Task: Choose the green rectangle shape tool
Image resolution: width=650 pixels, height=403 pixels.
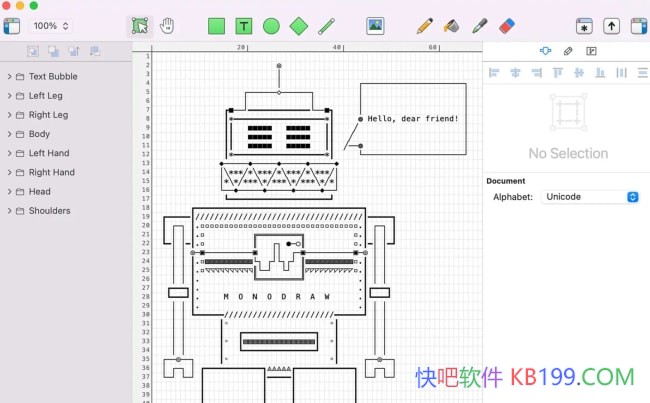Action: (x=216, y=26)
